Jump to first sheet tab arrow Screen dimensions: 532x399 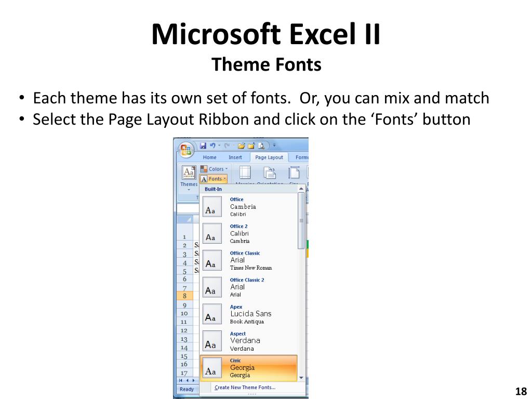[180, 381]
